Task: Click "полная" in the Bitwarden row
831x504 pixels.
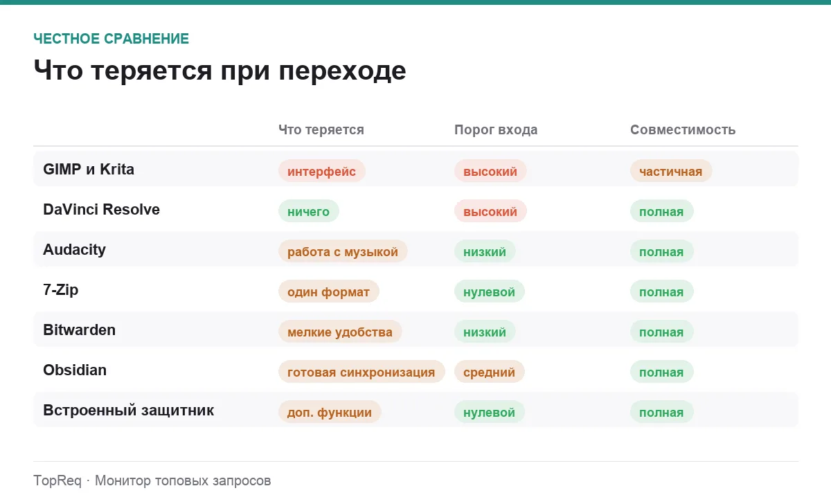Action: 661,332
